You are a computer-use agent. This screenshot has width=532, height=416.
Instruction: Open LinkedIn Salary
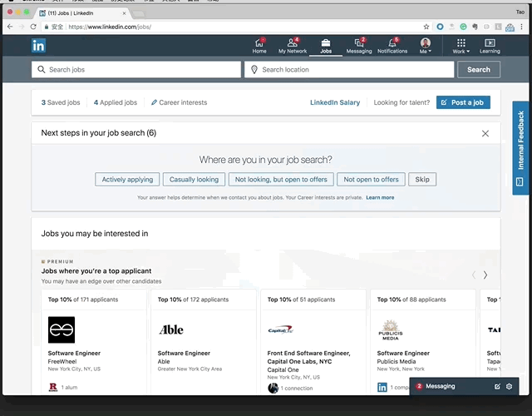(335, 102)
